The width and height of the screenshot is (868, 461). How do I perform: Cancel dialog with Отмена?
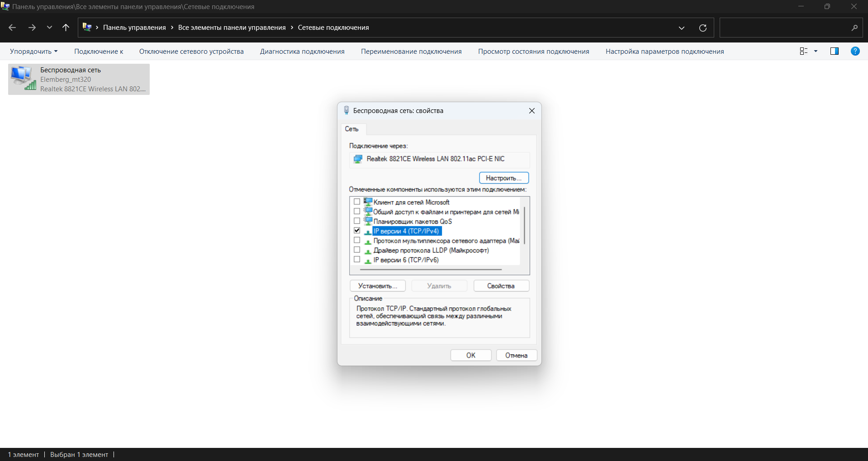pyautogui.click(x=517, y=355)
